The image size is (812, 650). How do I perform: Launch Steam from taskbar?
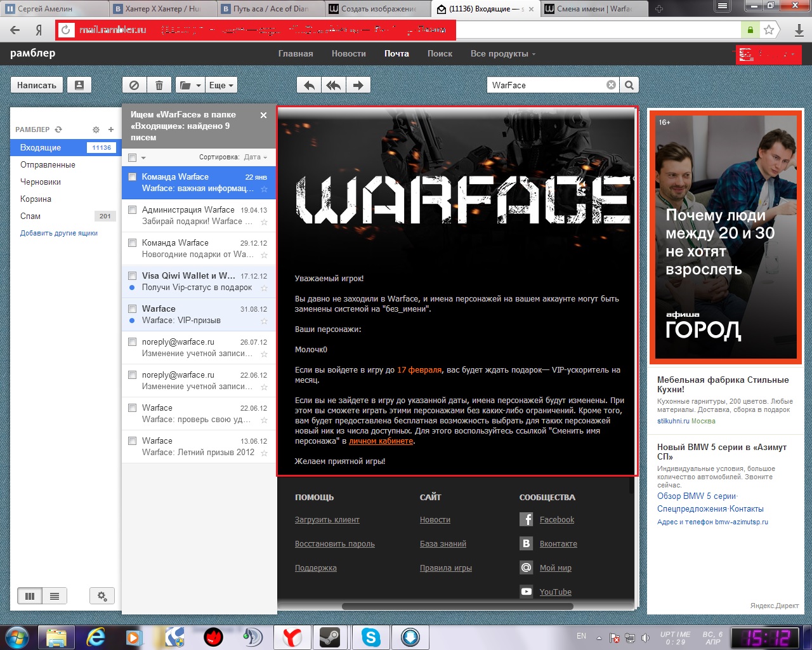(x=330, y=637)
